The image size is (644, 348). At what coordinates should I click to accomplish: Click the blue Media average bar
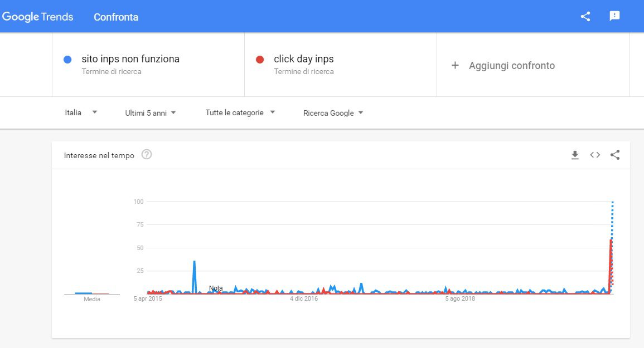pyautogui.click(x=84, y=293)
